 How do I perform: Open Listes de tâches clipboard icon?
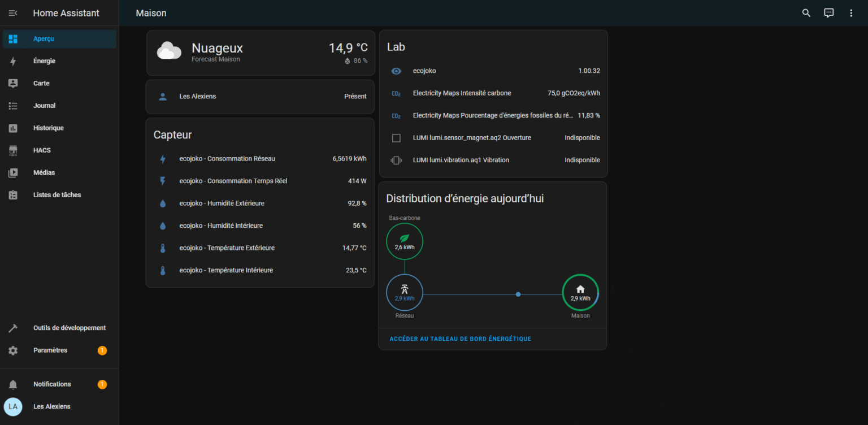(x=13, y=195)
